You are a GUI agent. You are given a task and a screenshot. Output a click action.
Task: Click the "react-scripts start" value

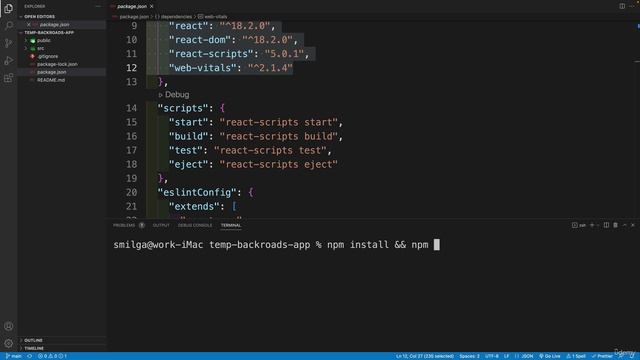coord(279,122)
